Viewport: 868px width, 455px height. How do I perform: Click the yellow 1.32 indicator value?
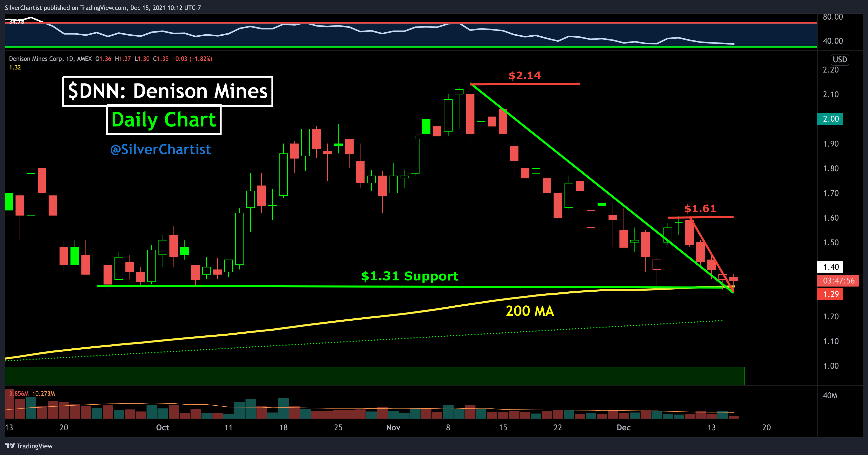click(15, 67)
